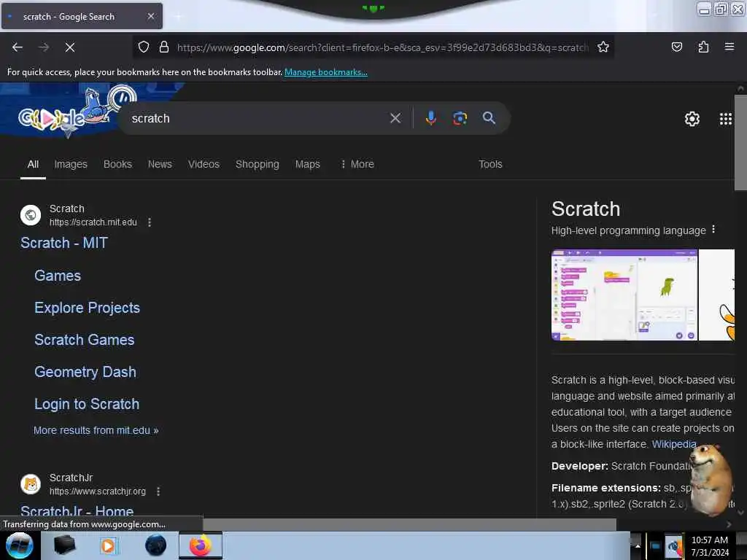Image resolution: width=747 pixels, height=560 pixels.
Task: Stop loading the page
Action: (x=70, y=47)
